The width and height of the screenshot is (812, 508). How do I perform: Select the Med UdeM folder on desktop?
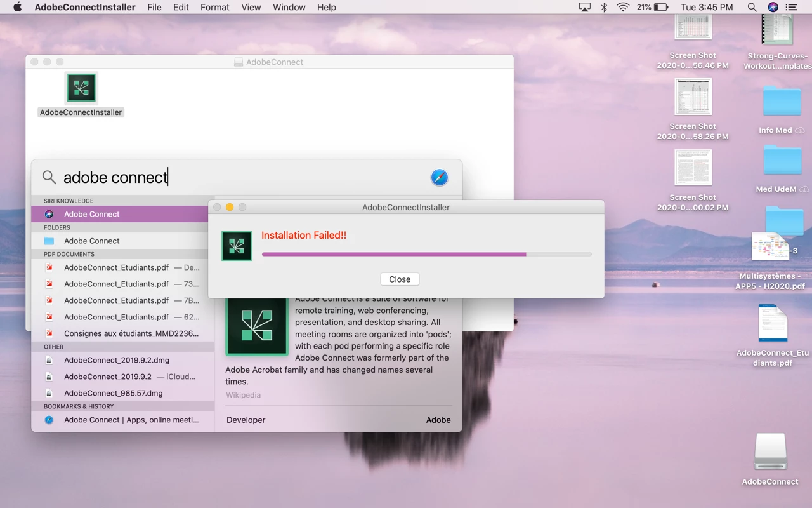point(783,169)
